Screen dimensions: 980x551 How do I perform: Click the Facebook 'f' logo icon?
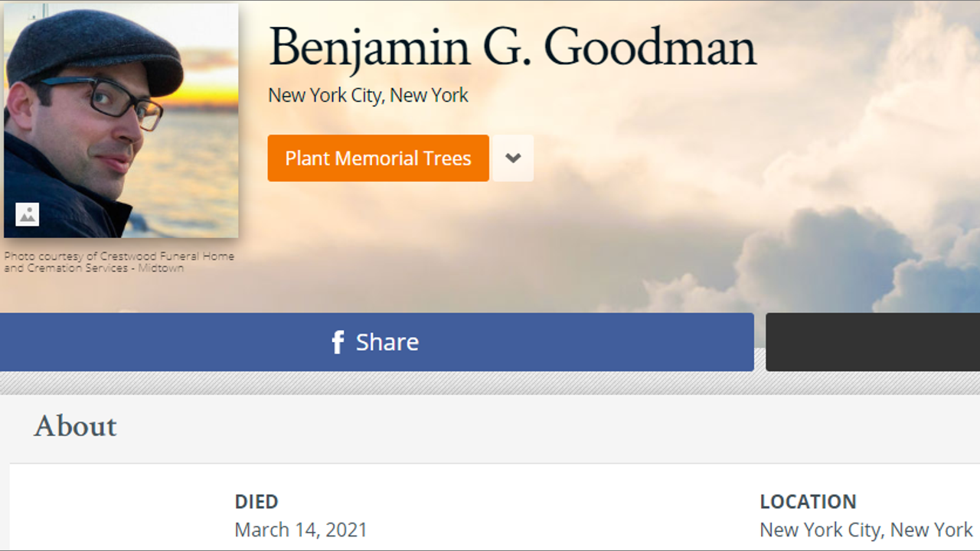tap(338, 342)
